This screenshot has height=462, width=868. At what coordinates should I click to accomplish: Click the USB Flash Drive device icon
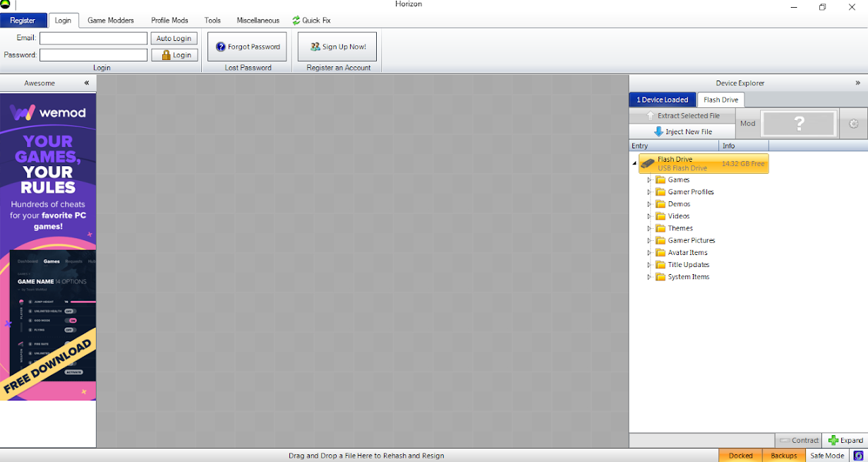click(x=649, y=163)
